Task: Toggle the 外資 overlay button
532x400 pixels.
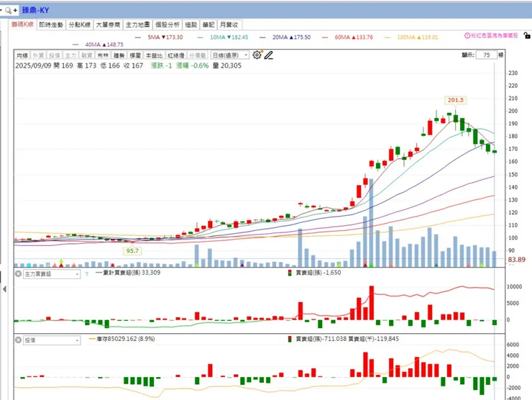Action: pos(38,55)
